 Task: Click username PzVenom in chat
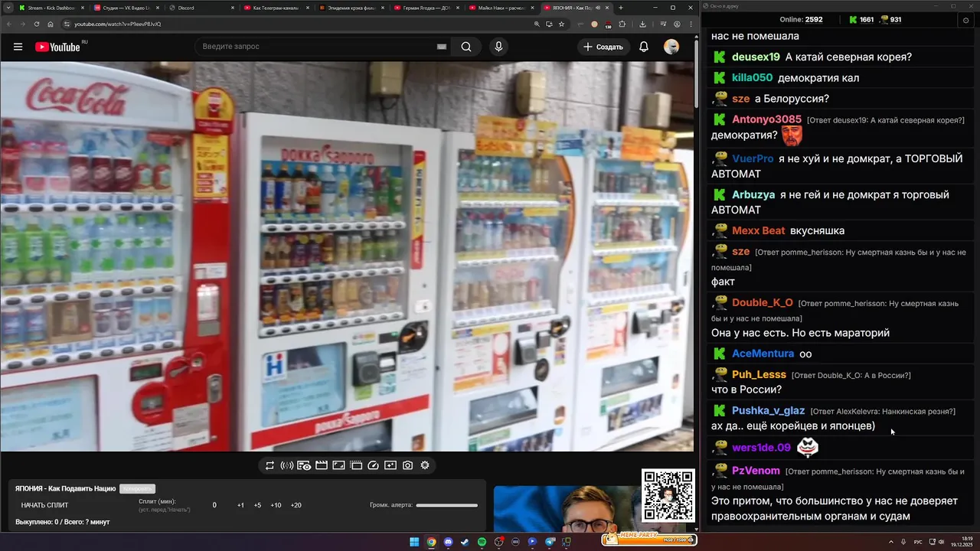756,471
